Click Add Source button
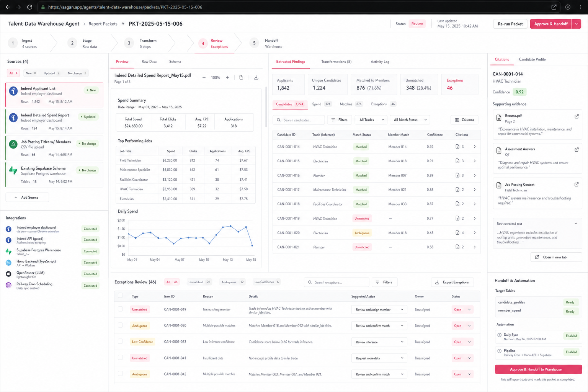 [27, 198]
